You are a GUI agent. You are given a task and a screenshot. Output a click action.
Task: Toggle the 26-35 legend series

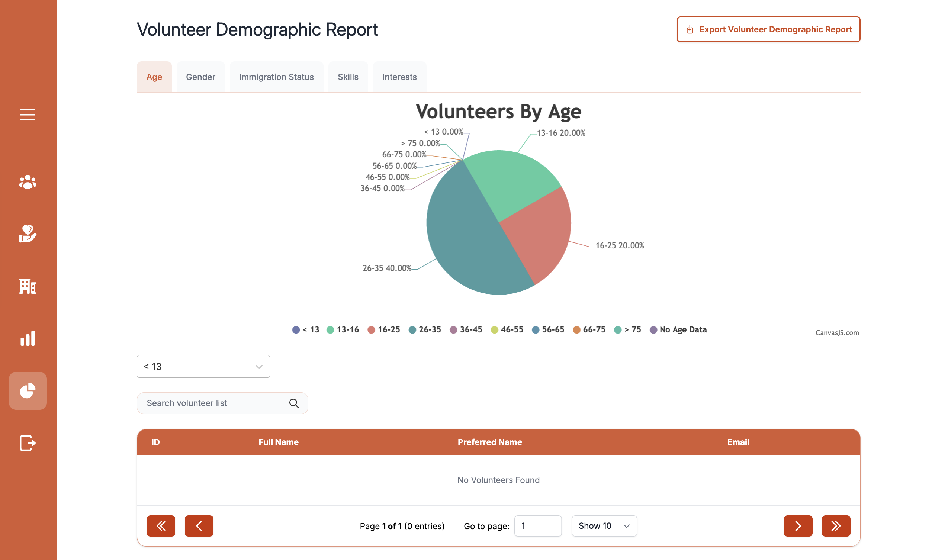(425, 329)
